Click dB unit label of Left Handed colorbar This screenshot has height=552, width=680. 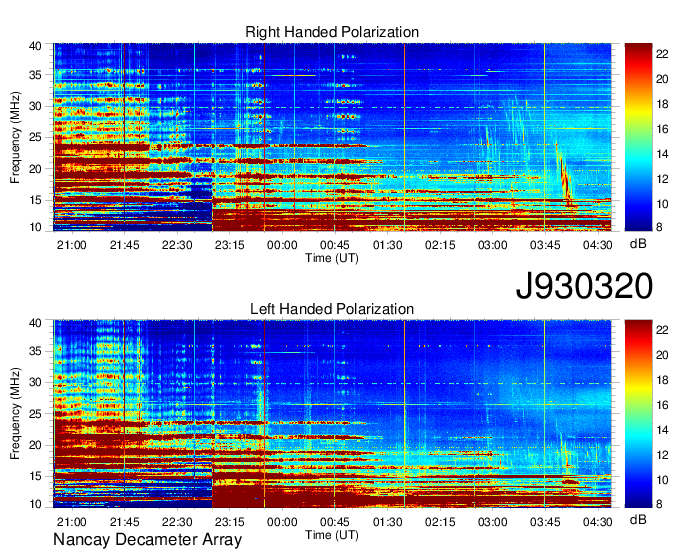638,519
